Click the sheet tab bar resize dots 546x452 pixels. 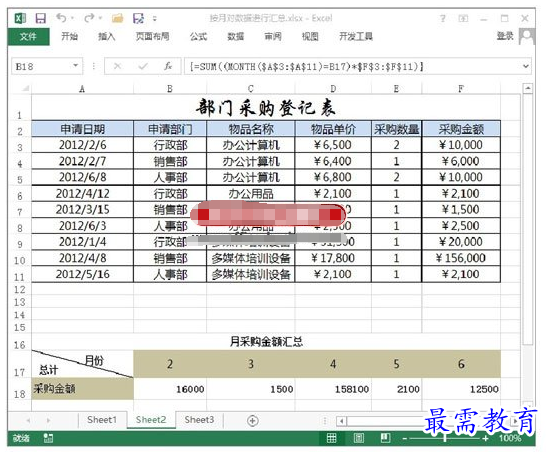click(x=325, y=421)
